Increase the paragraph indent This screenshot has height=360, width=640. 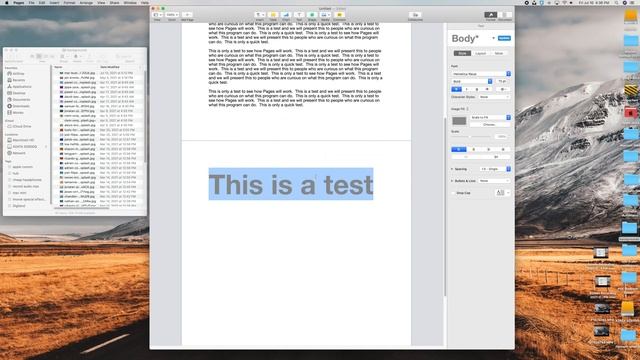pyautogui.click(x=496, y=157)
